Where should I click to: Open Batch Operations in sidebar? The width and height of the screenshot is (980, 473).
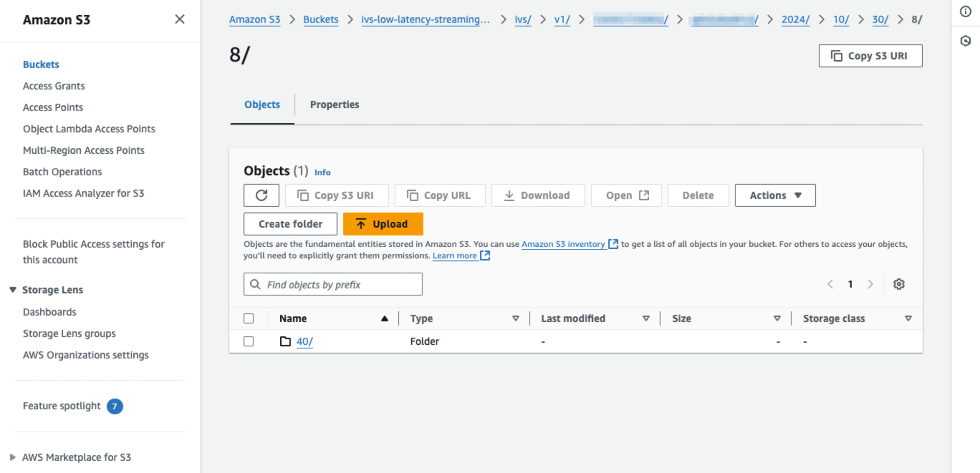[x=62, y=172]
